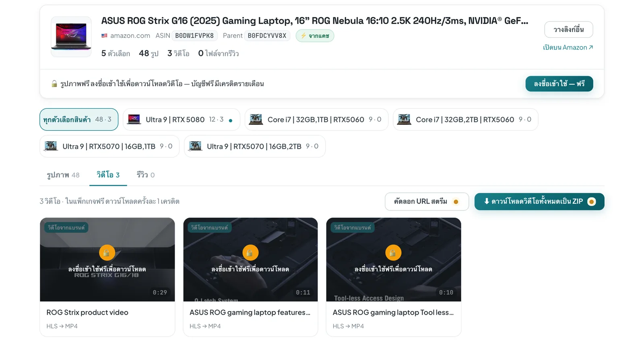Click the orange coin icon on the ZIP download button
This screenshot has width=644, height=342.
(591, 202)
